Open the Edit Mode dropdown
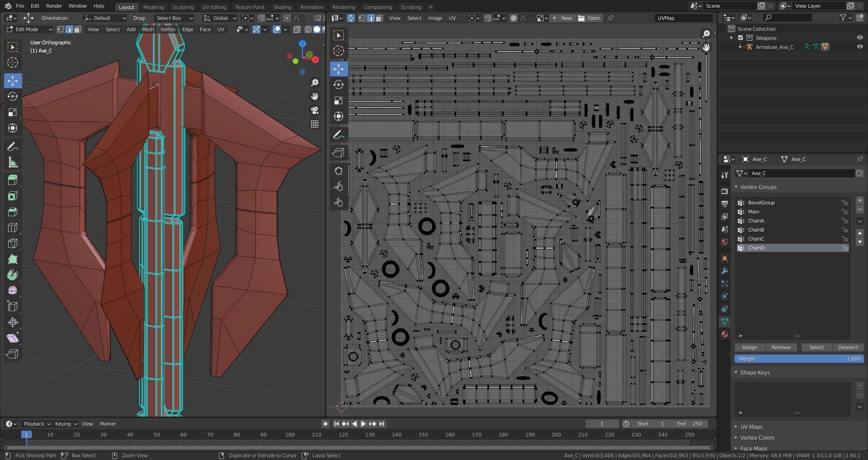 [29, 29]
